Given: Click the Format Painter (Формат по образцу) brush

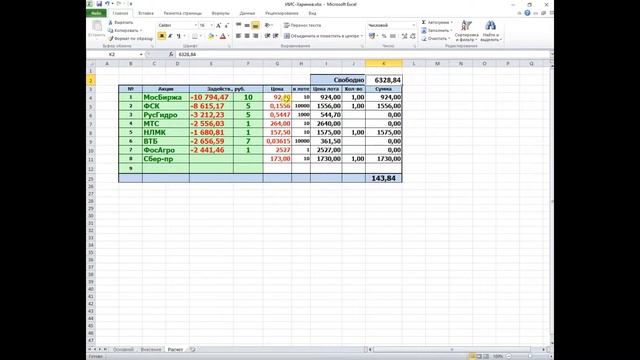Looking at the screenshot, I should pyautogui.click(x=130, y=39).
